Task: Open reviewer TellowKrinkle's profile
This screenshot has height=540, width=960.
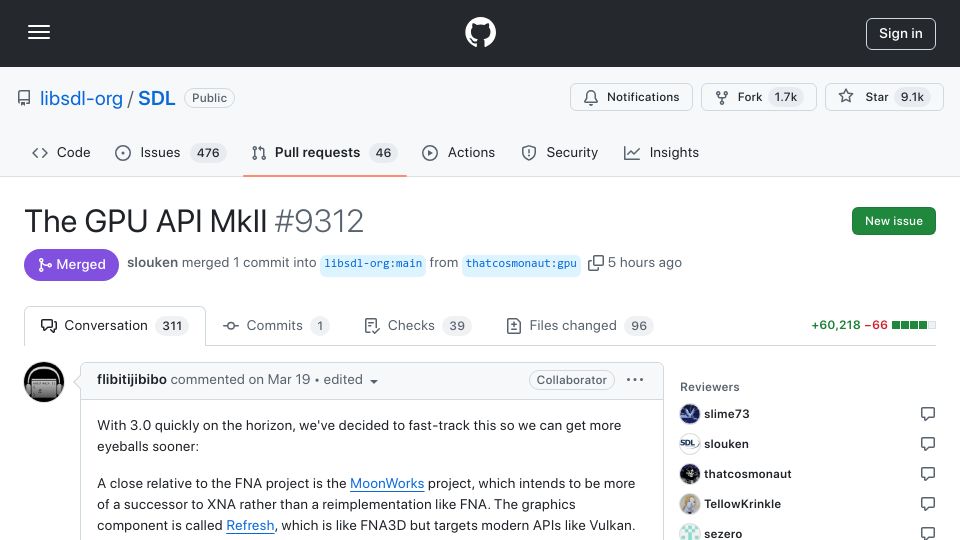Action: point(743,504)
